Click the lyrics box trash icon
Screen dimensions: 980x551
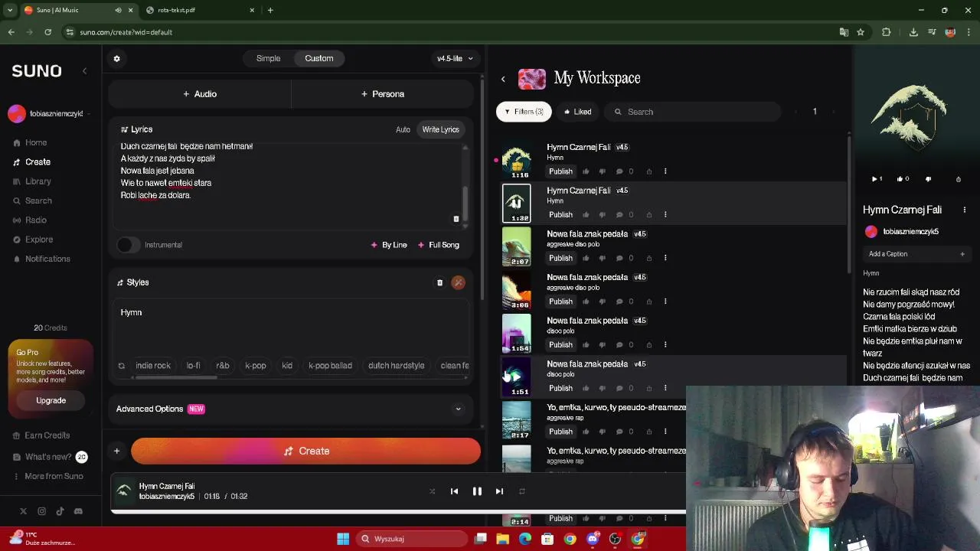coord(456,219)
